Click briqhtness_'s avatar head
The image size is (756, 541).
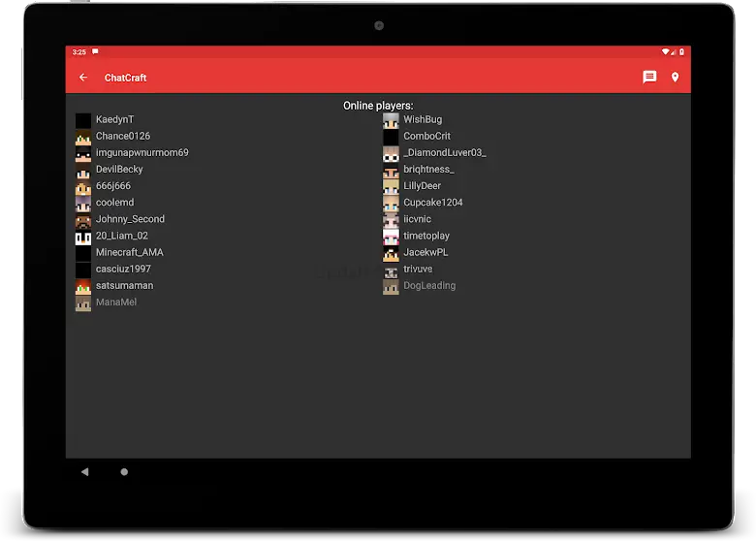click(391, 171)
